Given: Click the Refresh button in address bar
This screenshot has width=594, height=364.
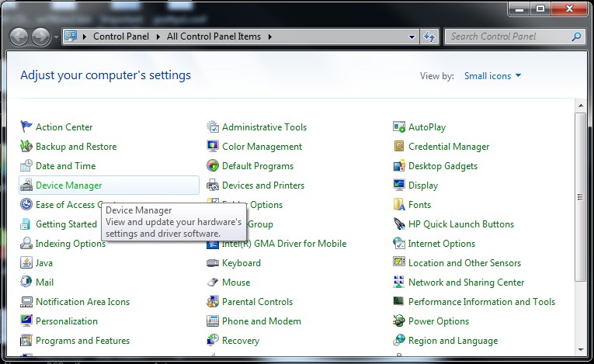Looking at the screenshot, I should click(x=429, y=36).
